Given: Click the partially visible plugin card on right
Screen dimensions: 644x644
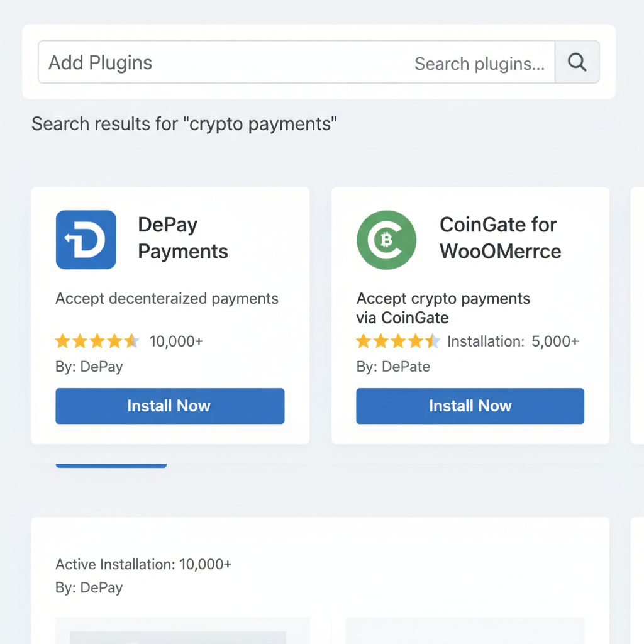Looking at the screenshot, I should point(638,314).
